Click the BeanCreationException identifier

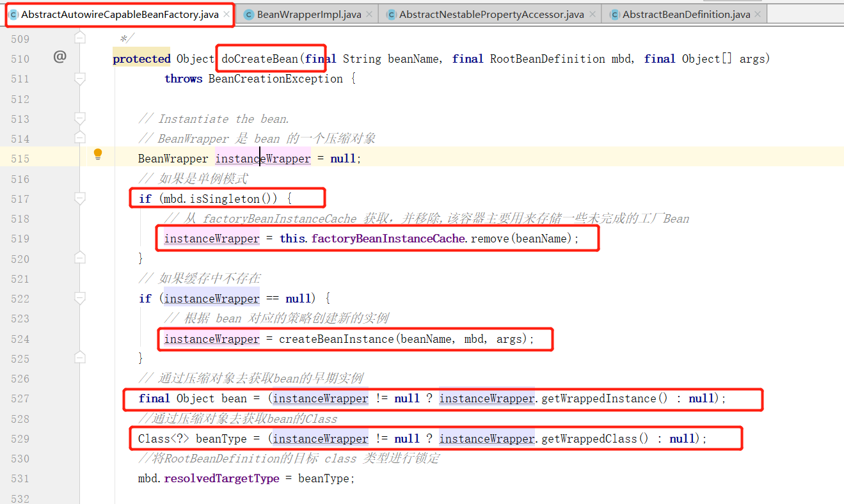pyautogui.click(x=275, y=79)
